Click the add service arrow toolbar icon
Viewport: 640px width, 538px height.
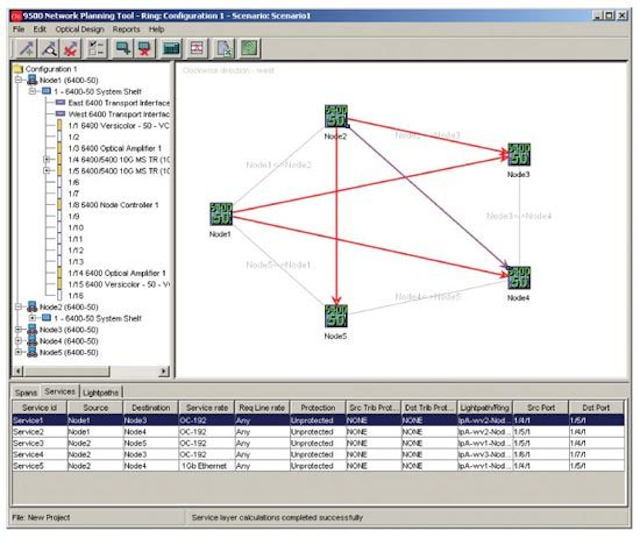pyautogui.click(x=26, y=49)
